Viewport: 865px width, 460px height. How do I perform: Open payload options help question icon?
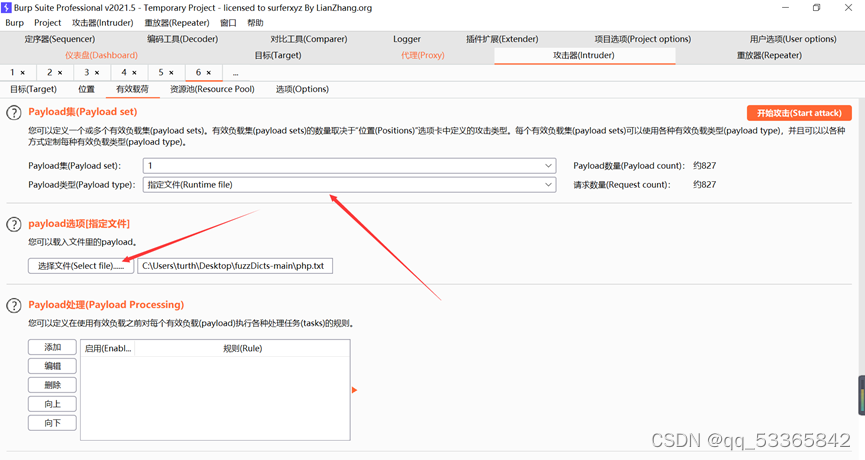pyautogui.click(x=13, y=224)
